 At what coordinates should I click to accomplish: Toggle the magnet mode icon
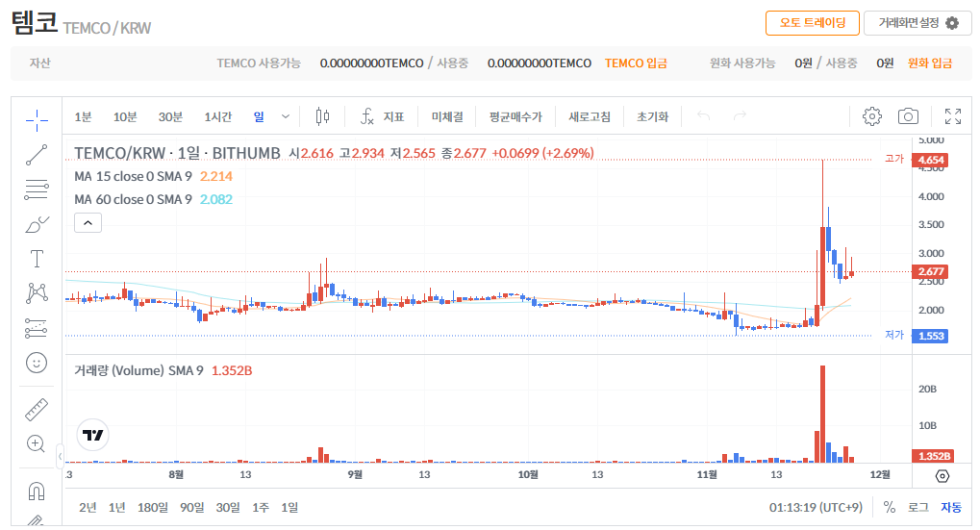pyautogui.click(x=37, y=492)
